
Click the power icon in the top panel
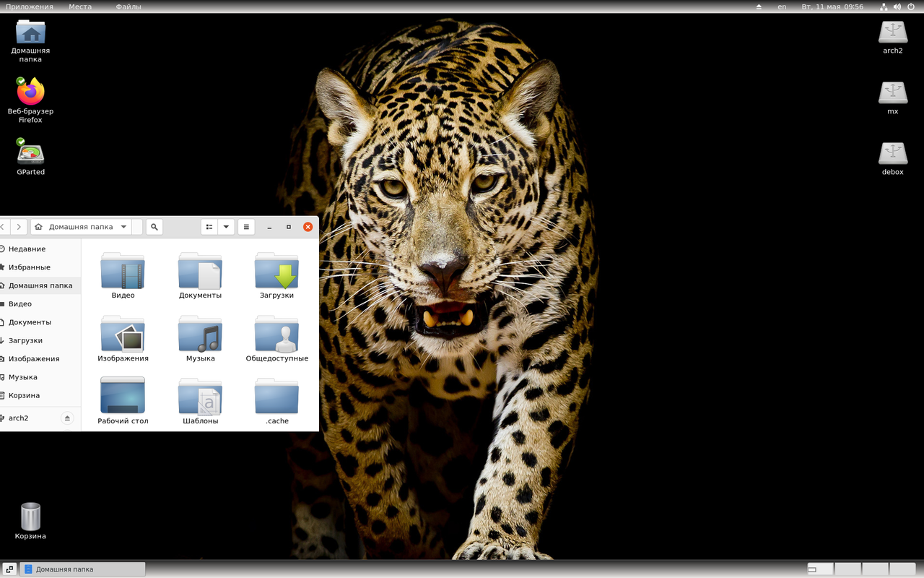(911, 7)
